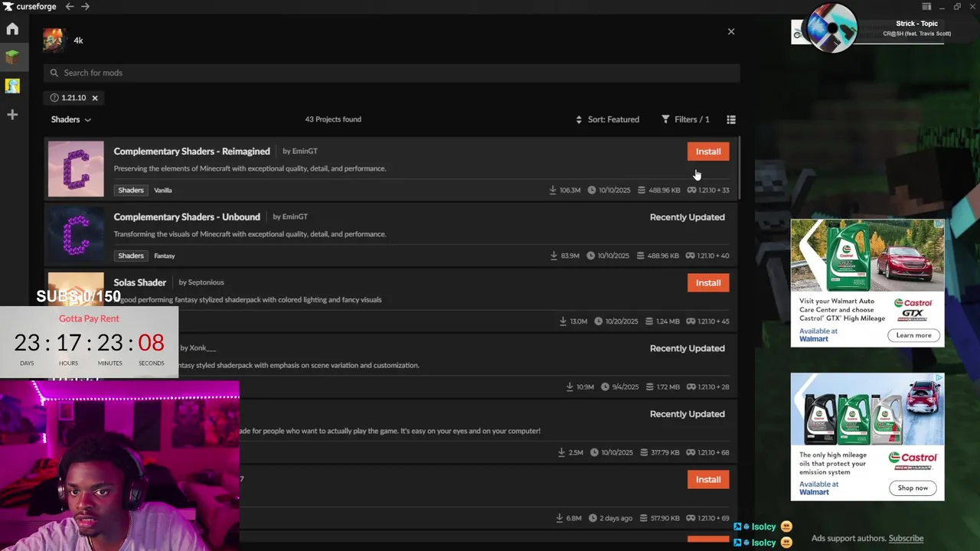
Task: Select the Vanilla tag
Action: pos(163,190)
